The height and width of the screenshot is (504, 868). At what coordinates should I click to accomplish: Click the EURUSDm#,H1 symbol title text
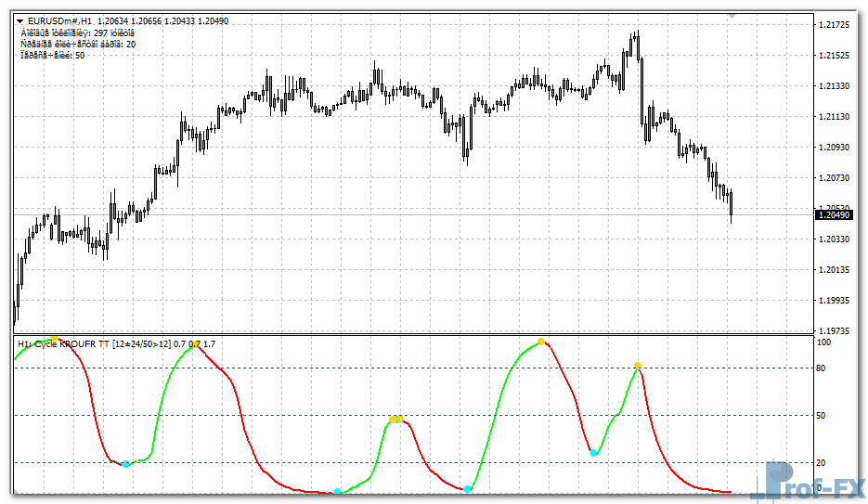[59, 20]
